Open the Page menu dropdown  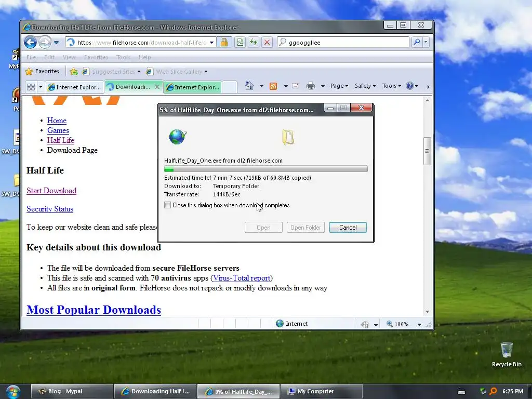(x=339, y=86)
